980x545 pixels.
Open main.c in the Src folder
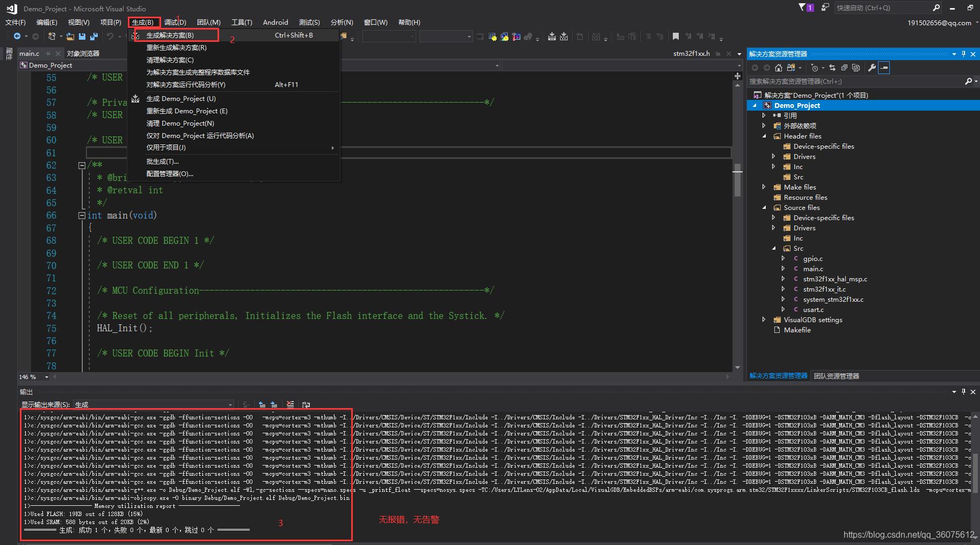815,268
